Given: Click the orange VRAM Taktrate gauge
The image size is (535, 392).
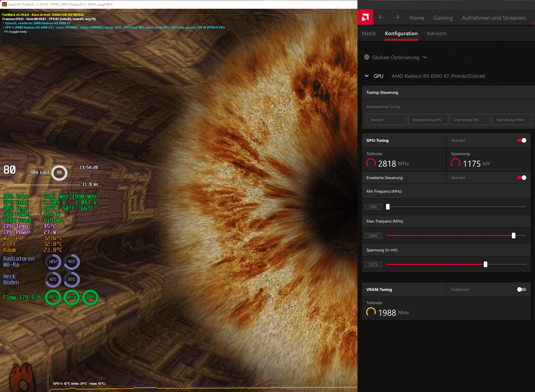Looking at the screenshot, I should click(x=371, y=312).
